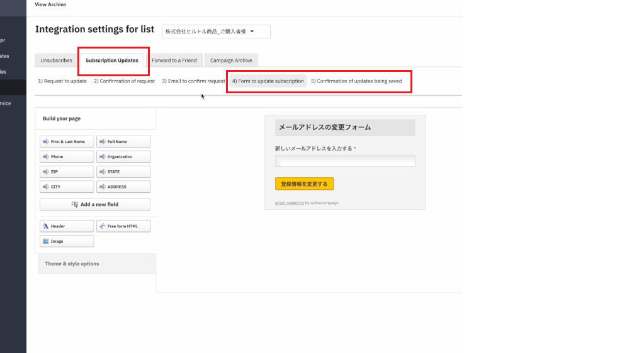Screen dimensions: 644x353
Task: Insert a Header element
Action: (x=67, y=226)
